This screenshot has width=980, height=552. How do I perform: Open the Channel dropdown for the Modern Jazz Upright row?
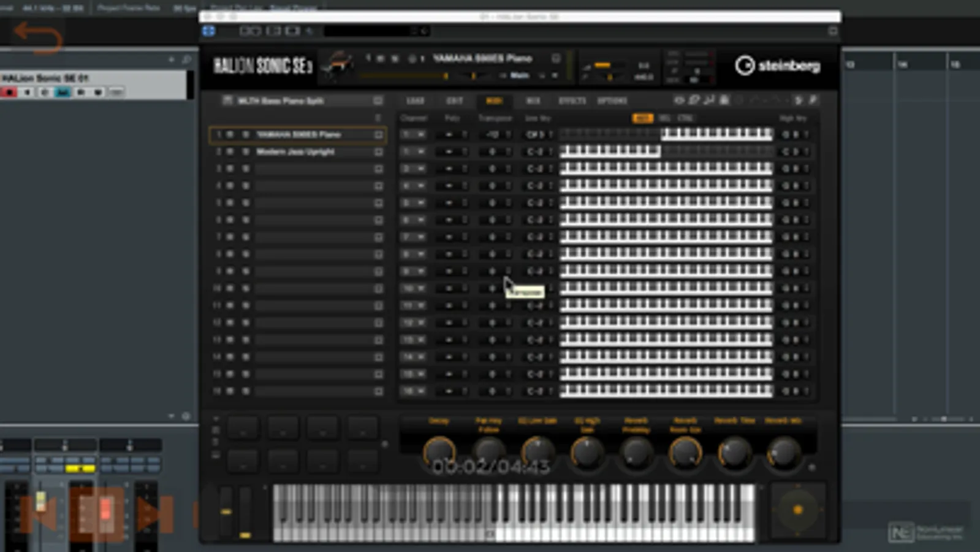(x=414, y=151)
